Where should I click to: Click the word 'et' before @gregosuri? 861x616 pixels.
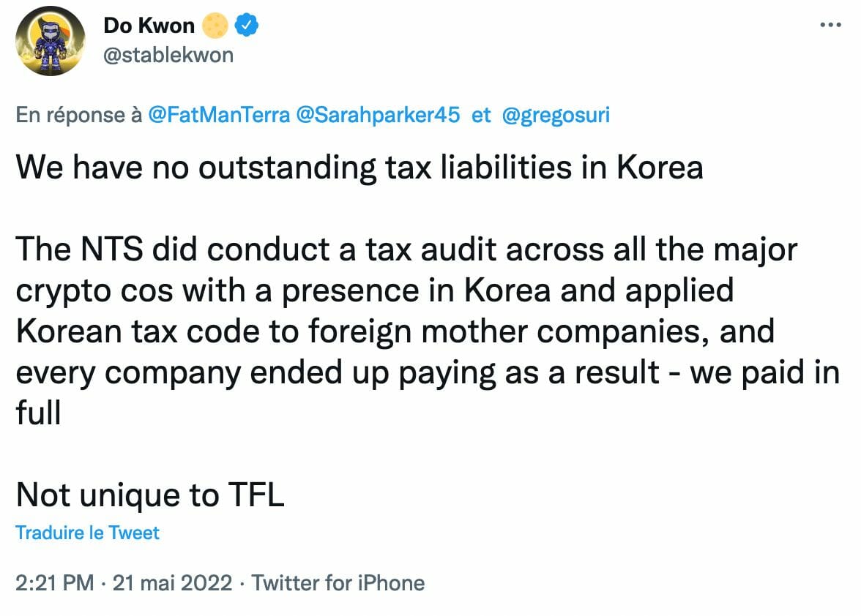(x=481, y=116)
